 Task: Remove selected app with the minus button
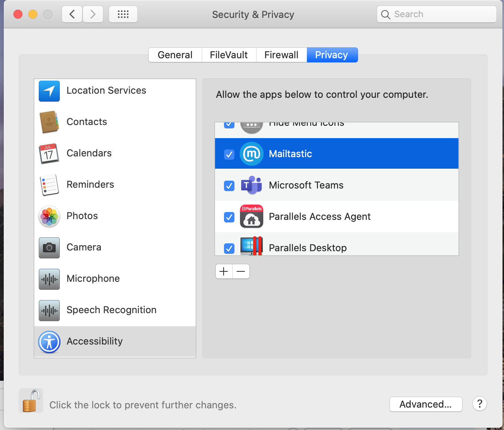coord(241,271)
